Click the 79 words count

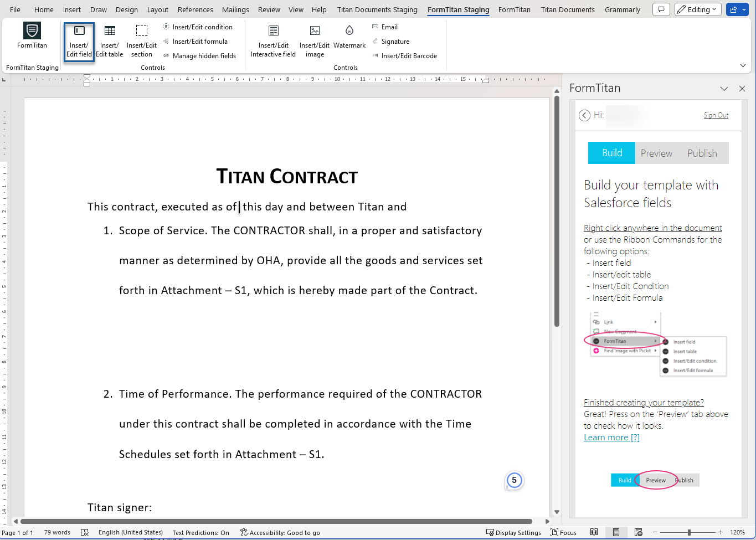57,533
